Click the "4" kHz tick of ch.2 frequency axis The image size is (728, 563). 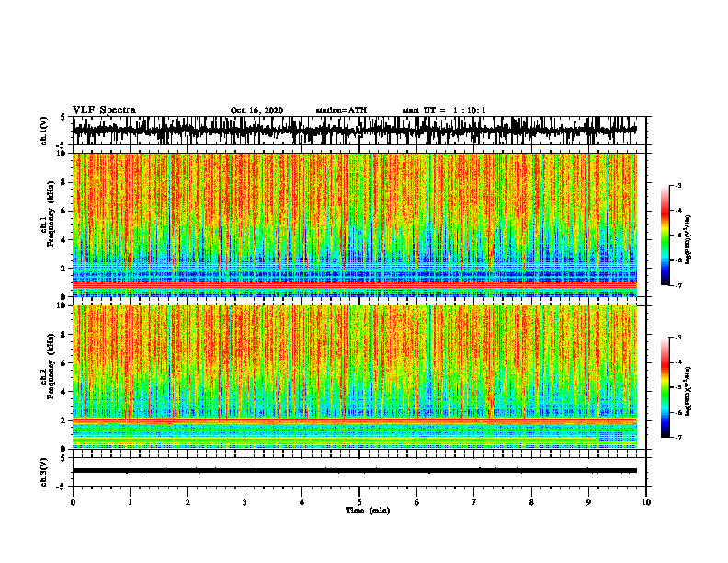pos(64,392)
